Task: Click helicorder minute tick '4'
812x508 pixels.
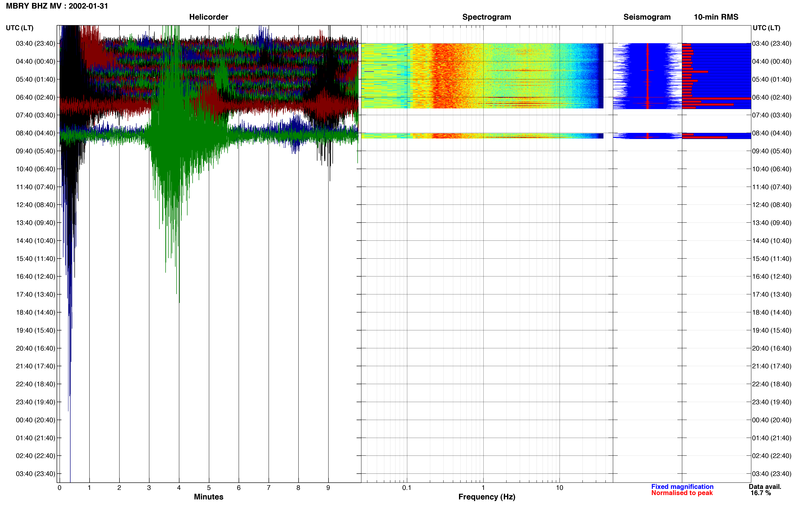Action: coord(179,488)
